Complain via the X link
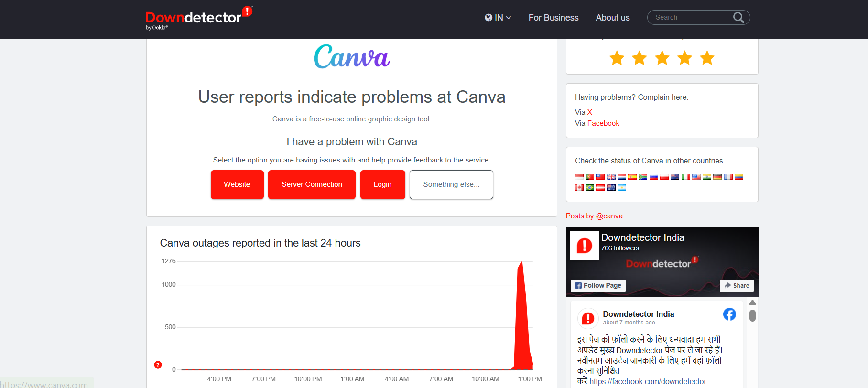This screenshot has height=388, width=868. pos(590,112)
